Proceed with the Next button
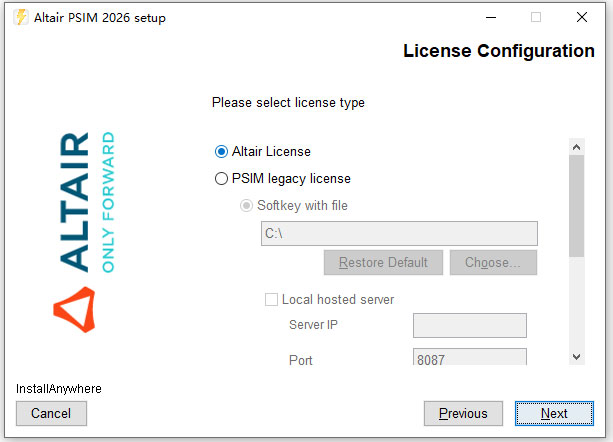Viewport: 613px width, 442px height. click(554, 413)
